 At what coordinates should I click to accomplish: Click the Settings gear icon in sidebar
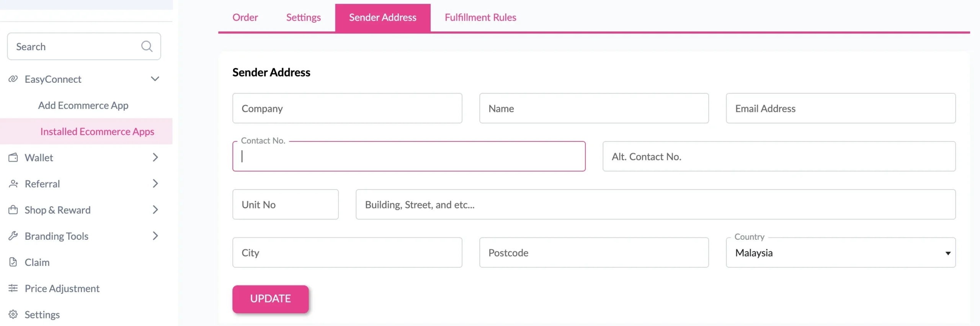click(13, 314)
